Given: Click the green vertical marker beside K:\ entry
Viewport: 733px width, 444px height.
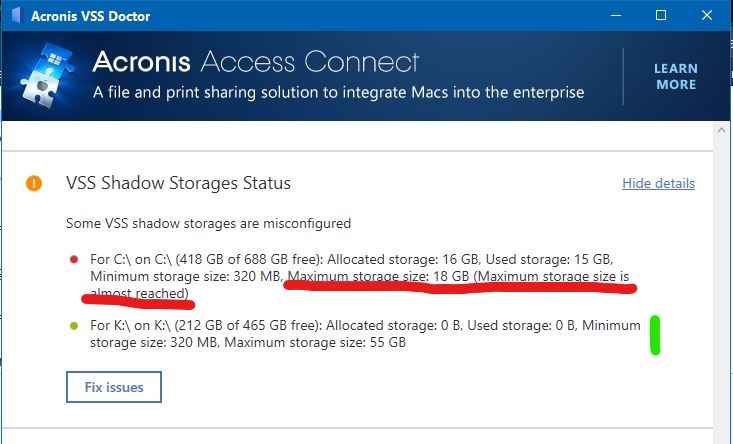Looking at the screenshot, I should coord(656,334).
